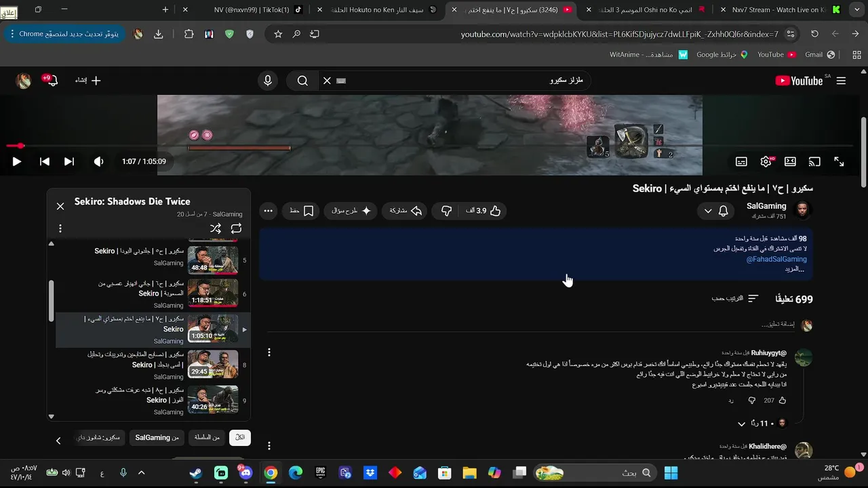Screen dimensions: 868x488
Task: Select the الكل filter chip
Action: (x=240, y=438)
